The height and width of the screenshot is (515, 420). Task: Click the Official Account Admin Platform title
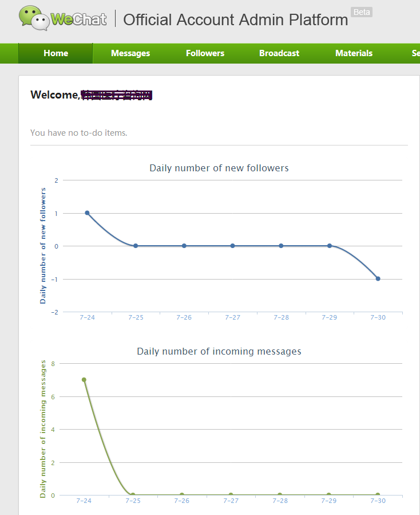235,19
